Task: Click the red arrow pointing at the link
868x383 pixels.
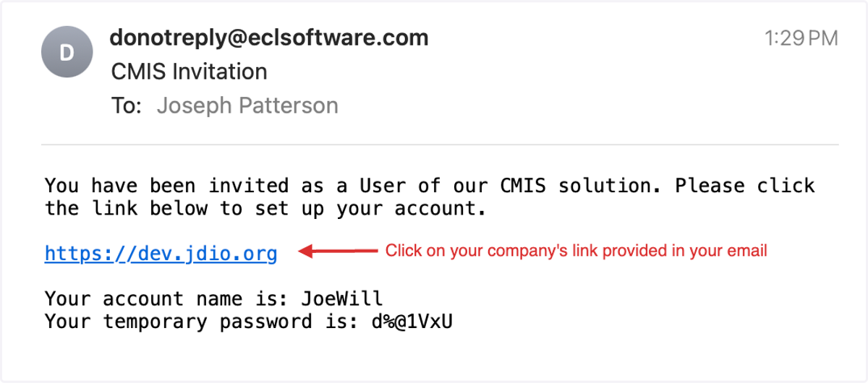Action: tap(339, 251)
